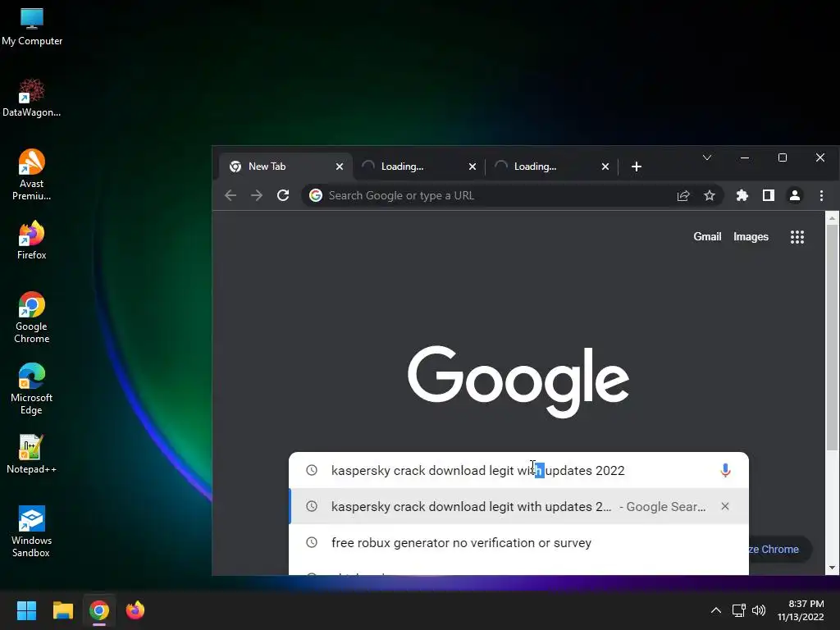
Task: Open taskbar clock and date
Action: pos(801,610)
